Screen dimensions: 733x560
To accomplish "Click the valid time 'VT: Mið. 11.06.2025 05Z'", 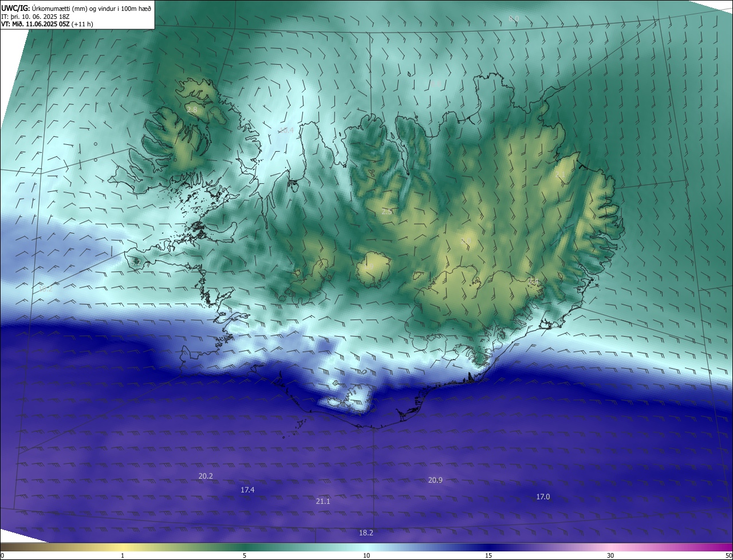I will 35,24.
